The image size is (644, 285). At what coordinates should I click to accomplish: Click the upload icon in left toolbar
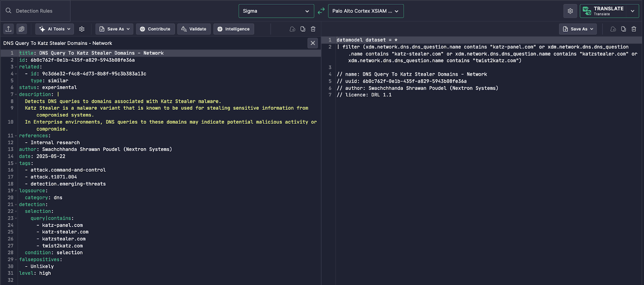8,29
